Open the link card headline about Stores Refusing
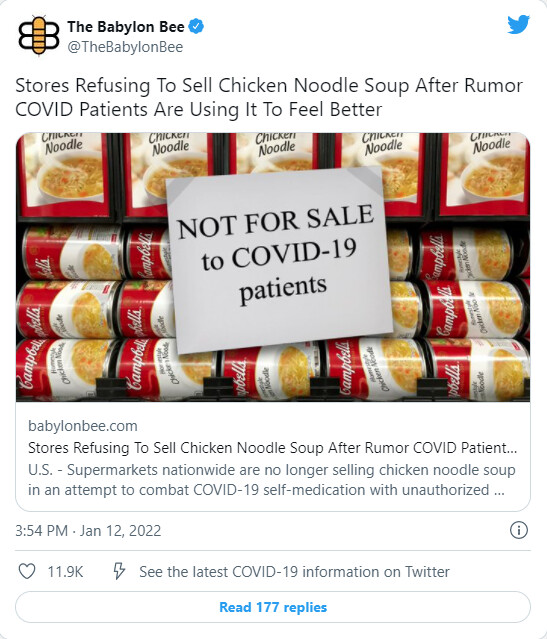Image resolution: width=547 pixels, height=639 pixels. (272, 448)
